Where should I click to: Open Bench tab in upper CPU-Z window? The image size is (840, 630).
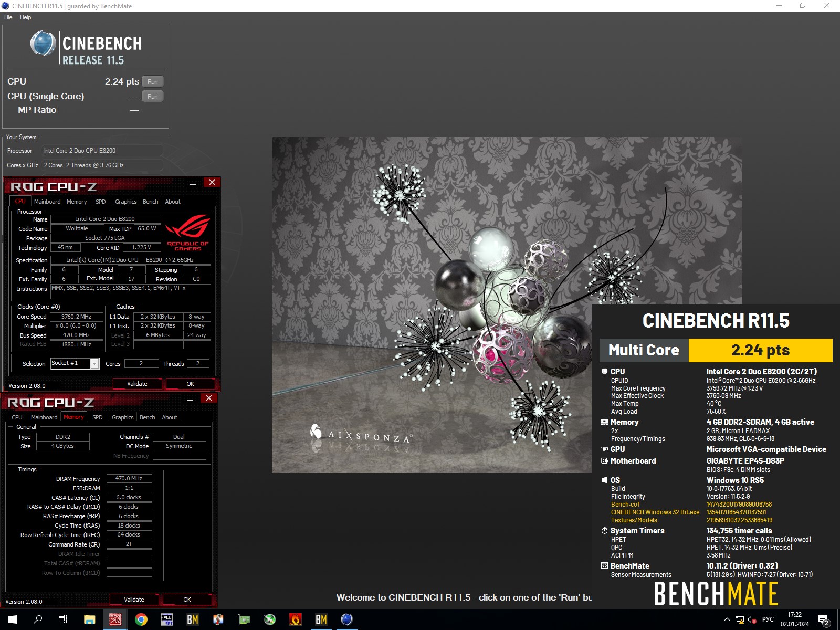[x=151, y=202]
